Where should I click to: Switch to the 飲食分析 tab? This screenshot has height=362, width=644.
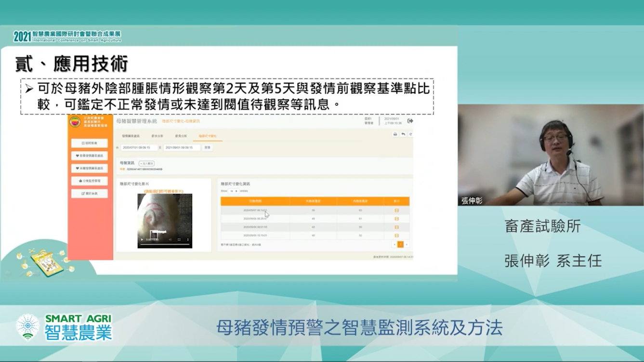click(x=181, y=136)
